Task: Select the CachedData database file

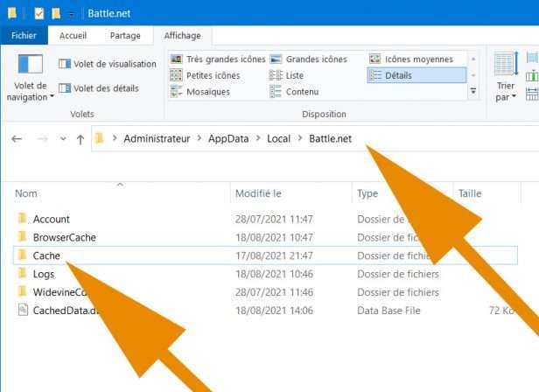Action: click(x=66, y=311)
